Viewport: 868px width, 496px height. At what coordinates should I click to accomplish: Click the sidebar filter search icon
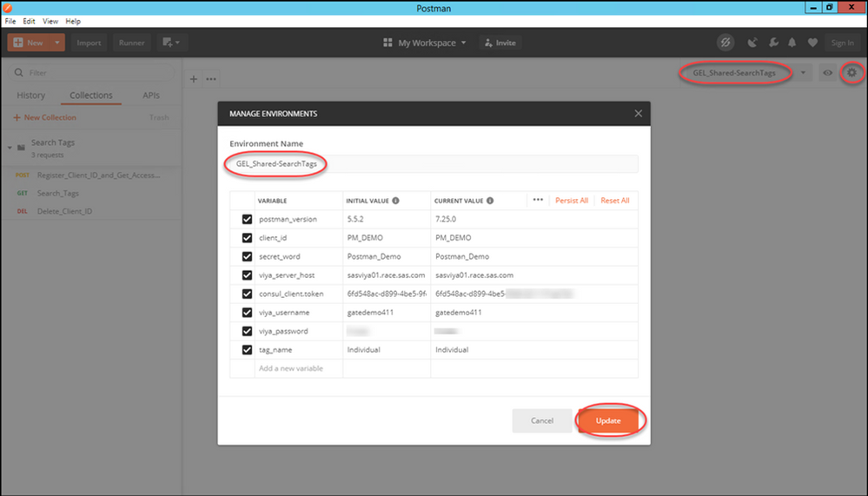19,72
